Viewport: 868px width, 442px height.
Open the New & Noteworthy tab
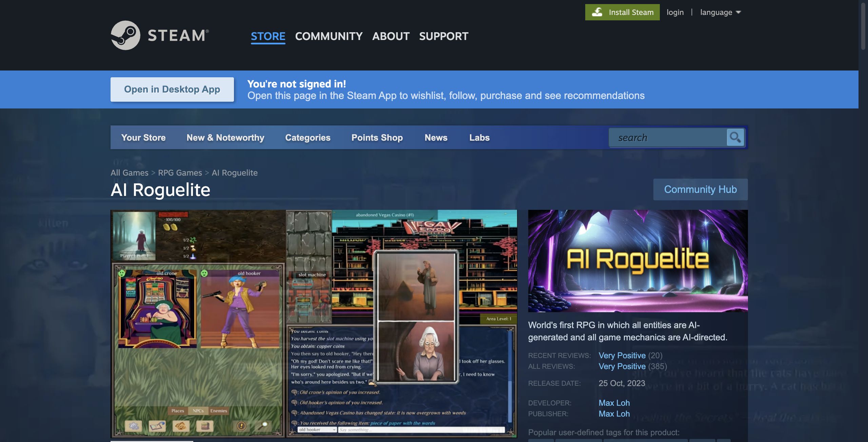tap(225, 137)
